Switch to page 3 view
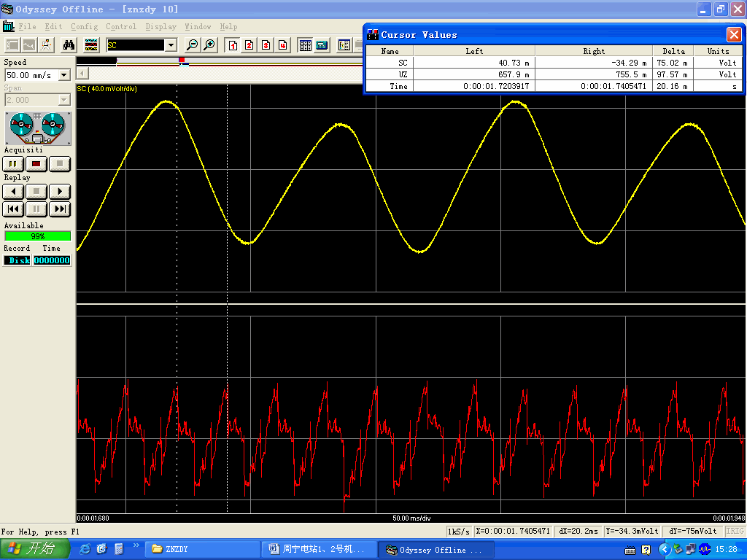The width and height of the screenshot is (747, 560). tap(266, 45)
